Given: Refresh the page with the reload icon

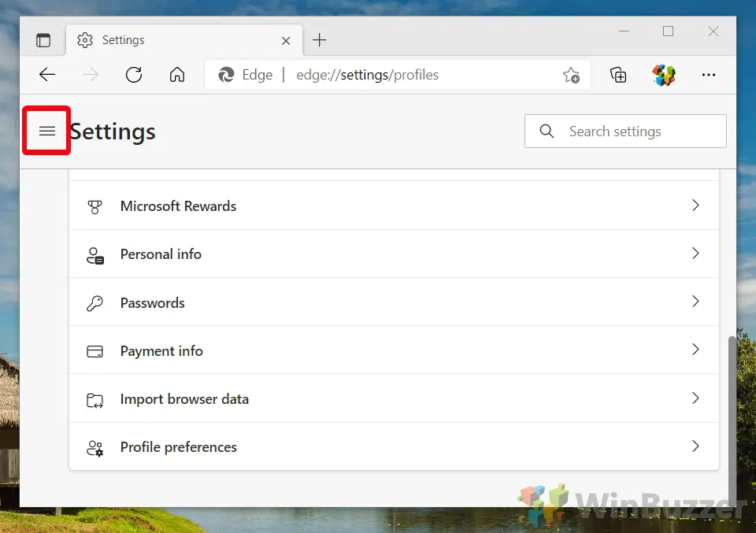Looking at the screenshot, I should coord(134,75).
